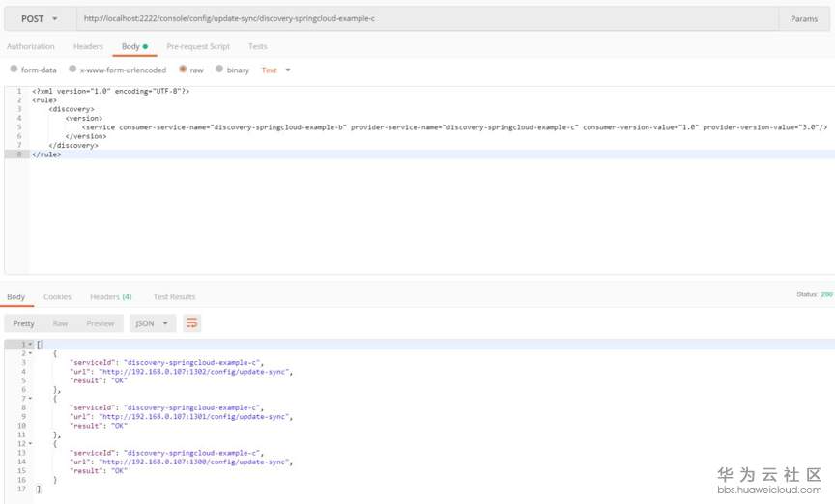Open the POST method dropdown

(x=40, y=18)
